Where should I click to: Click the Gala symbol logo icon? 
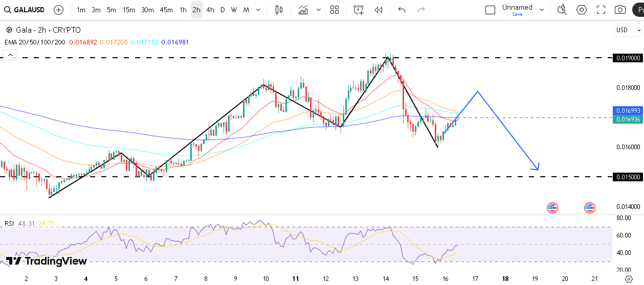coord(9,30)
